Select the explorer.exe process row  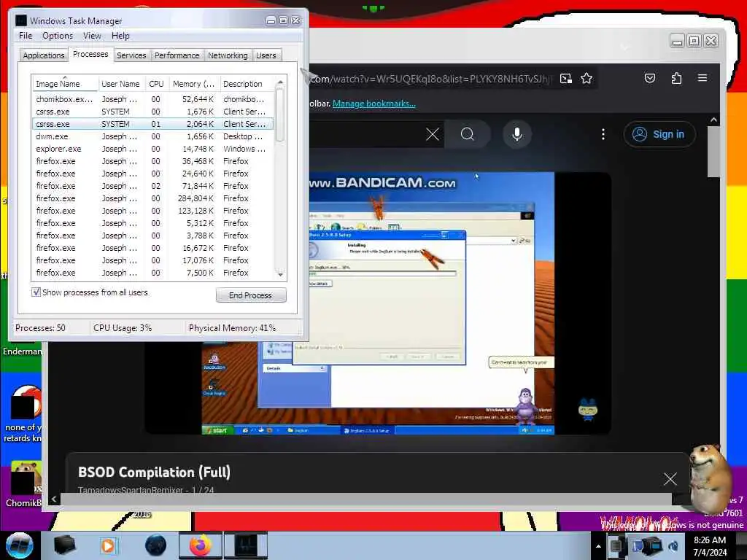pos(152,149)
